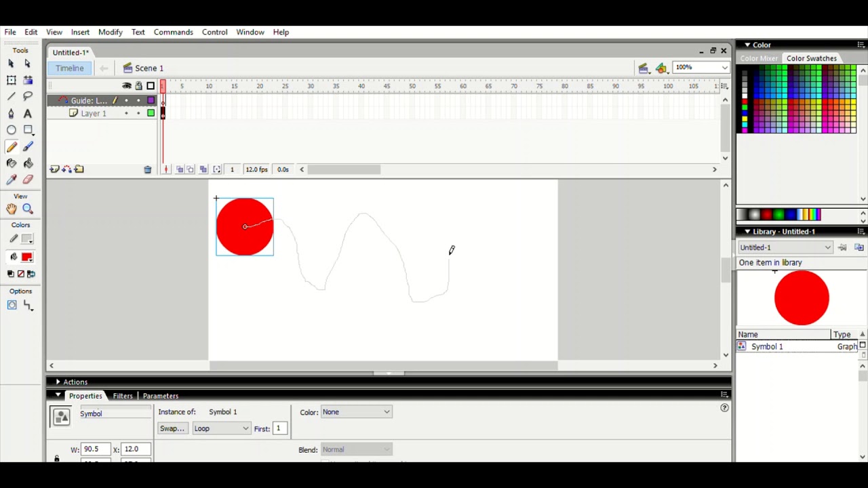The image size is (868, 488).
Task: Collapse the Library panel
Action: pos(747,232)
